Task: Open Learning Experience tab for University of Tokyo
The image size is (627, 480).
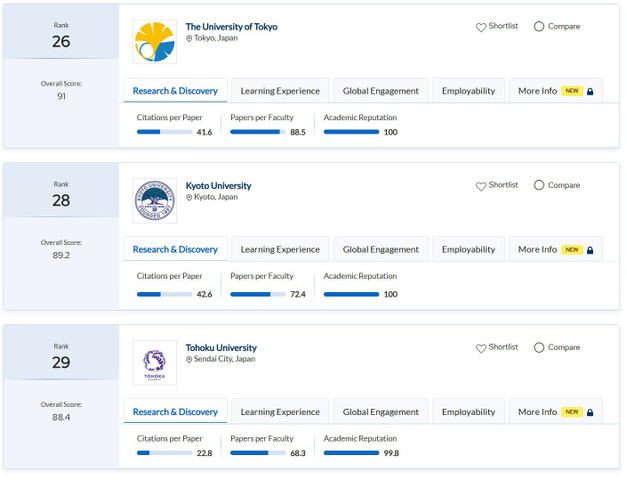Action: [280, 91]
